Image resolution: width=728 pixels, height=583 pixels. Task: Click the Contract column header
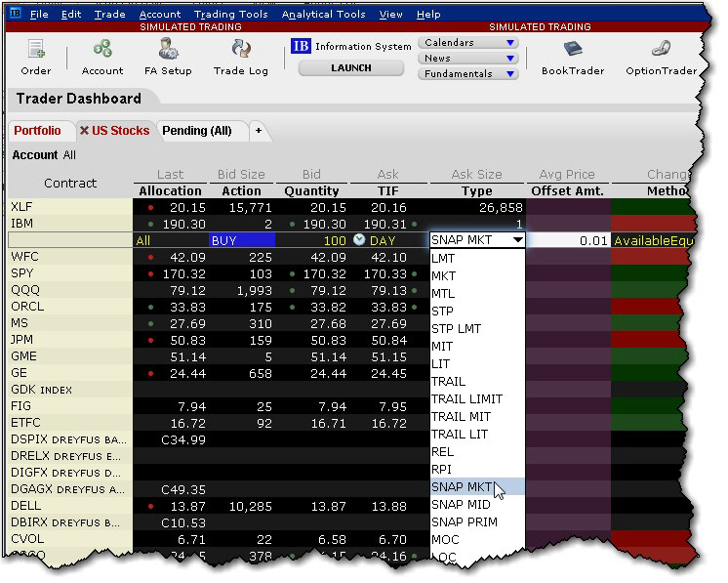pyautogui.click(x=70, y=183)
